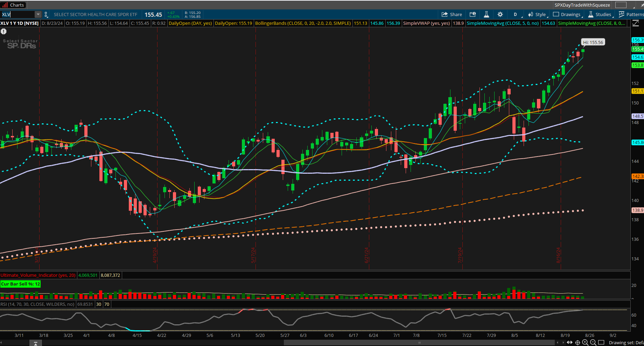Click the time axis expand/compress arrows icon

point(570,343)
